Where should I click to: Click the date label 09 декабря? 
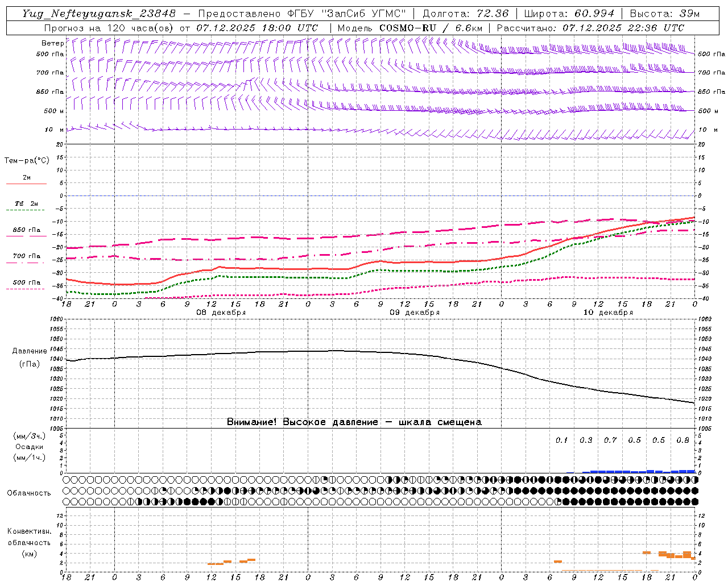click(415, 313)
